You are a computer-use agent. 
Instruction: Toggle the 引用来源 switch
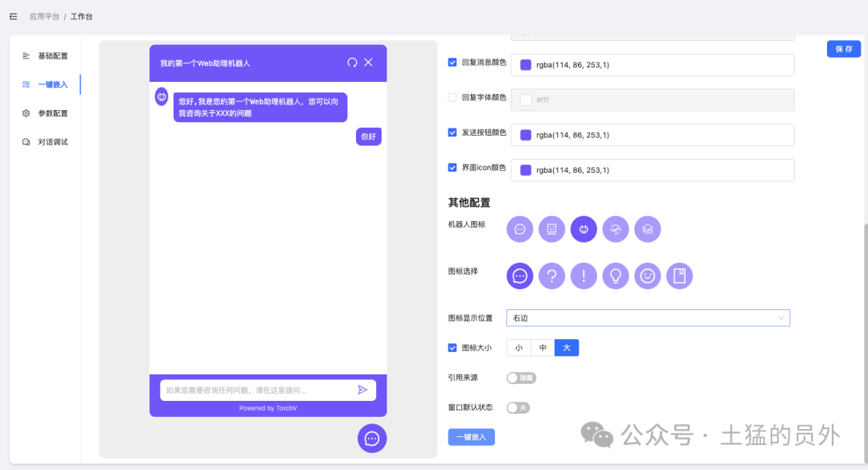(x=521, y=378)
